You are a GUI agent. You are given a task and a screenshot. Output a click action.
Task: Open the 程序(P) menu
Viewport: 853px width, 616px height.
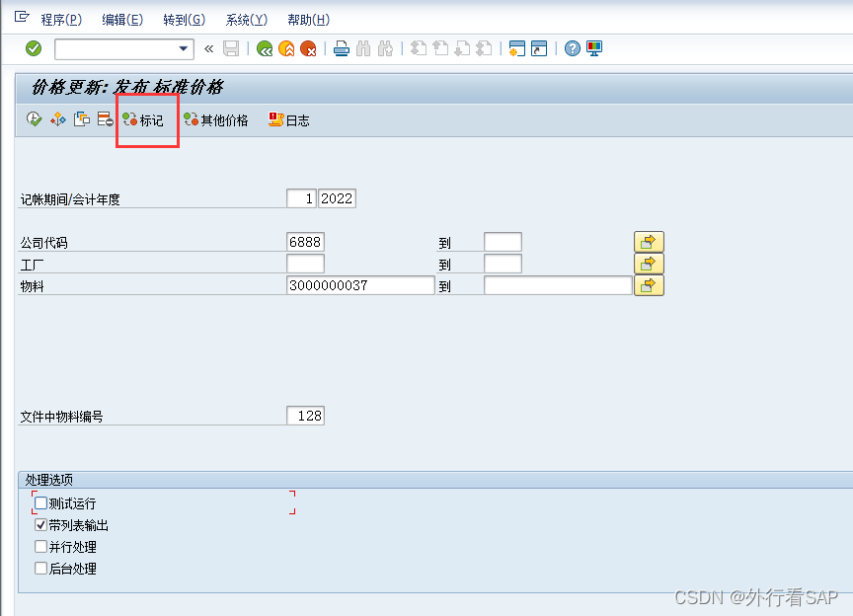61,20
